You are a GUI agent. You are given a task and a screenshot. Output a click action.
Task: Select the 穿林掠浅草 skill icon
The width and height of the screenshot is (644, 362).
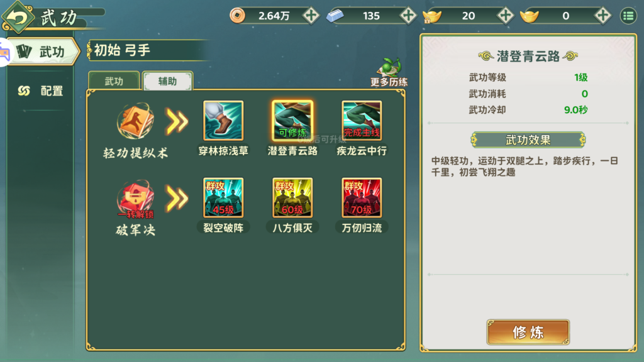(x=223, y=121)
